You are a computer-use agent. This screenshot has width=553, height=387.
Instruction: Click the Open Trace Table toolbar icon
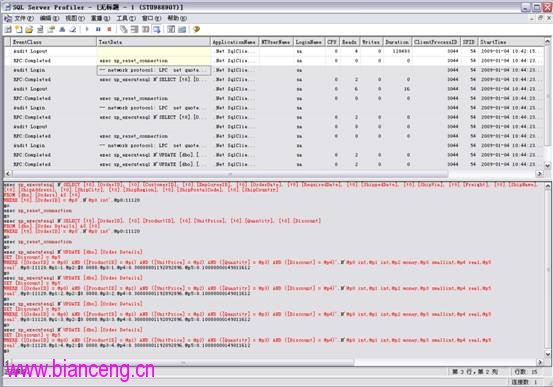(40, 30)
